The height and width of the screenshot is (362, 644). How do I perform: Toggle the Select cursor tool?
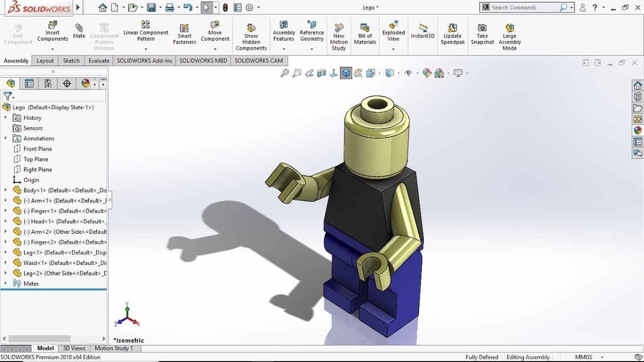pyautogui.click(x=206, y=8)
